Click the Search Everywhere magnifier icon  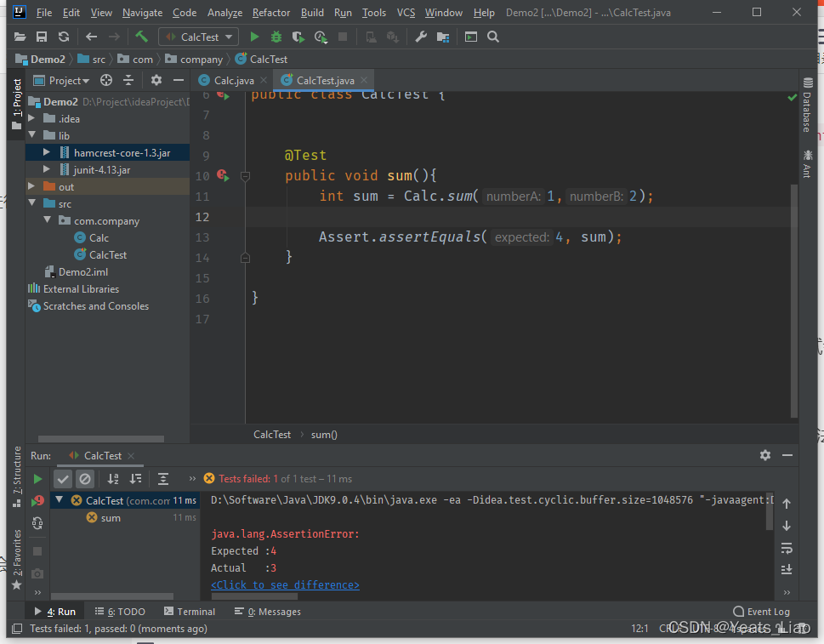(493, 37)
